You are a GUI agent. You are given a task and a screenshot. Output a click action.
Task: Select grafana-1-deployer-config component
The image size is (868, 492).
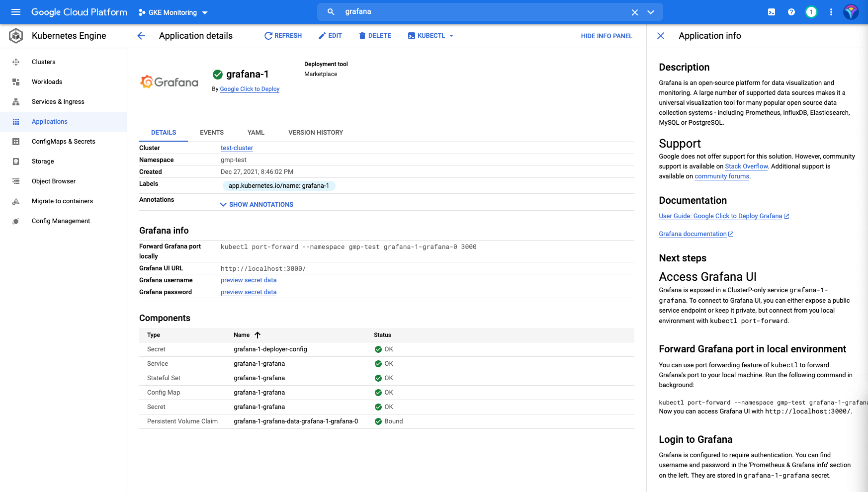[270, 349]
